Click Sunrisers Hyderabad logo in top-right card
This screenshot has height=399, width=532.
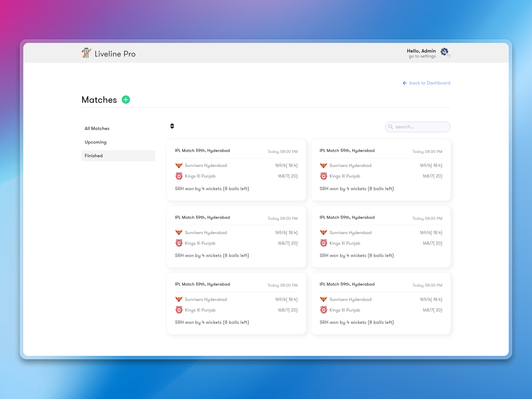323,165
